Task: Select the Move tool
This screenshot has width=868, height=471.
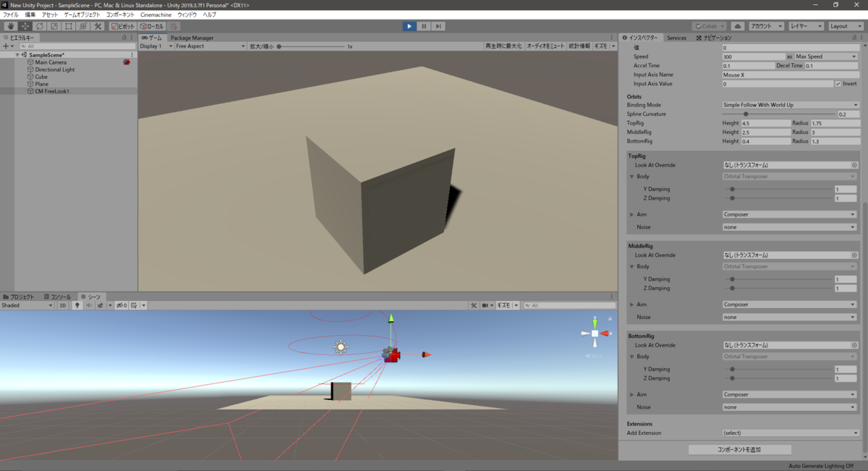Action: click(x=25, y=26)
